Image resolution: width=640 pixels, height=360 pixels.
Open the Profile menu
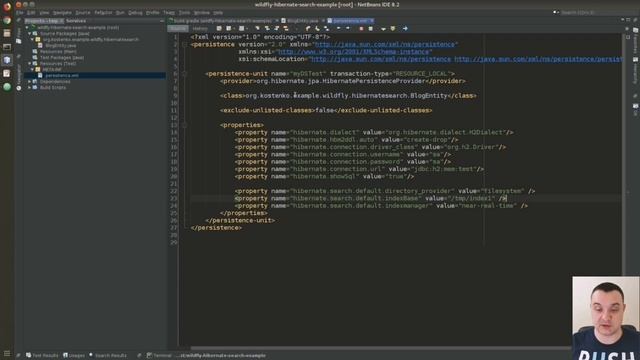[153, 13]
